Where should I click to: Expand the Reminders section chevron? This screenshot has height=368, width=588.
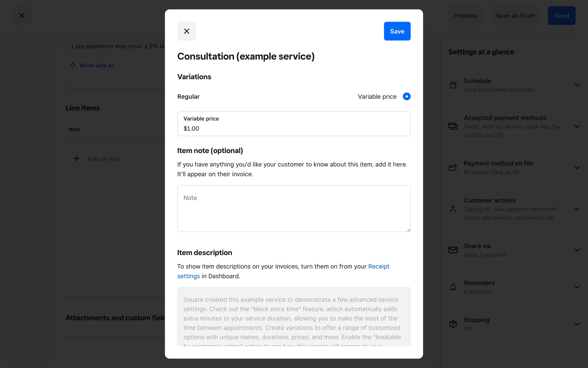[577, 287]
